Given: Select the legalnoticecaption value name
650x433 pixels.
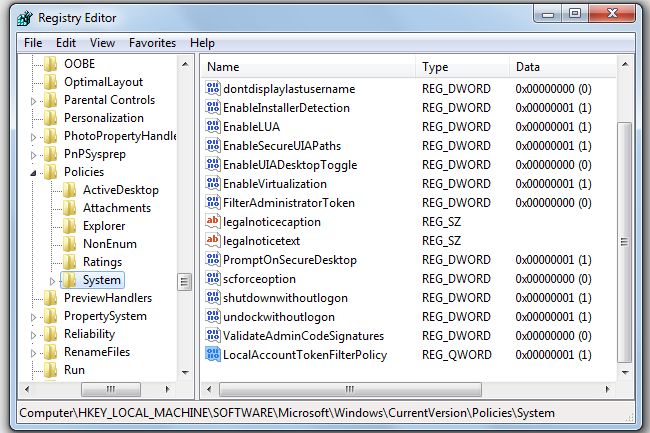Looking at the screenshot, I should 272,222.
